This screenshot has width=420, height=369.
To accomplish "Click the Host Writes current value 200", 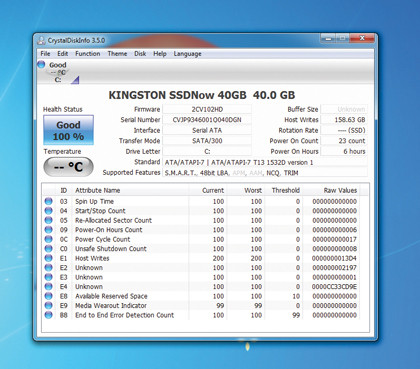I will coord(218,258).
